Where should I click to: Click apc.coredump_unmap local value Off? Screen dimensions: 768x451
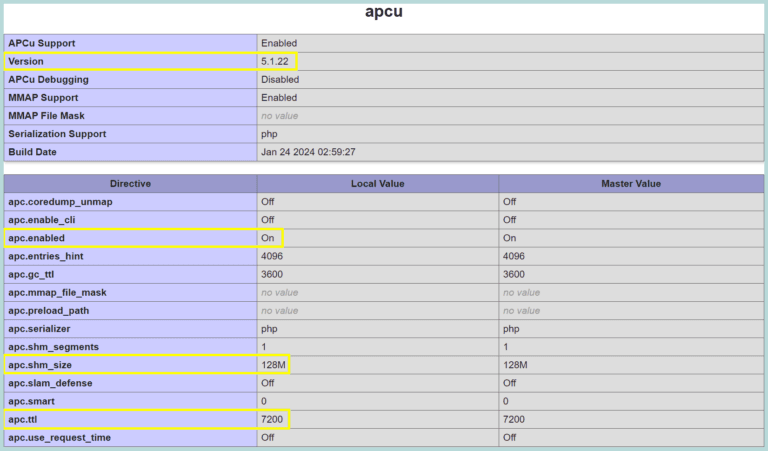(x=267, y=202)
